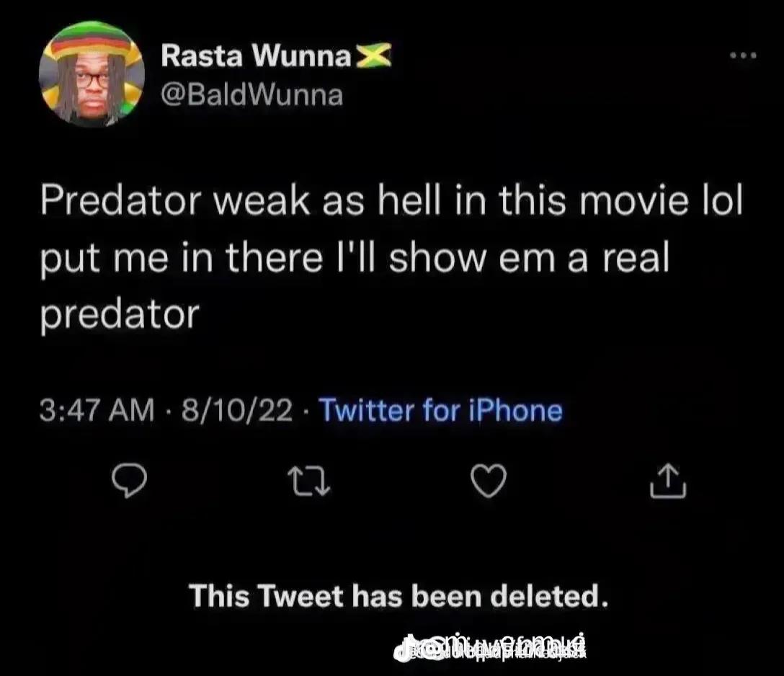Click the reply speech bubble icon

(x=130, y=481)
